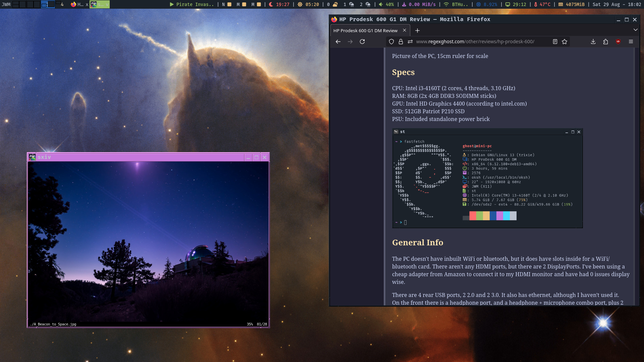Click the weather day 0 partly-cloudy icon
The width and height of the screenshot is (644, 362).
335,4
